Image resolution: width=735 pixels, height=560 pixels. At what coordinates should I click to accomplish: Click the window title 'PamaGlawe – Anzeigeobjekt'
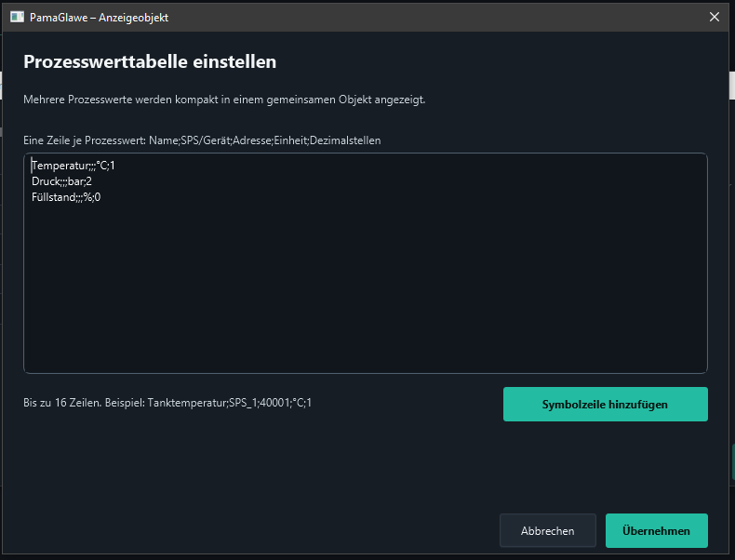point(99,18)
